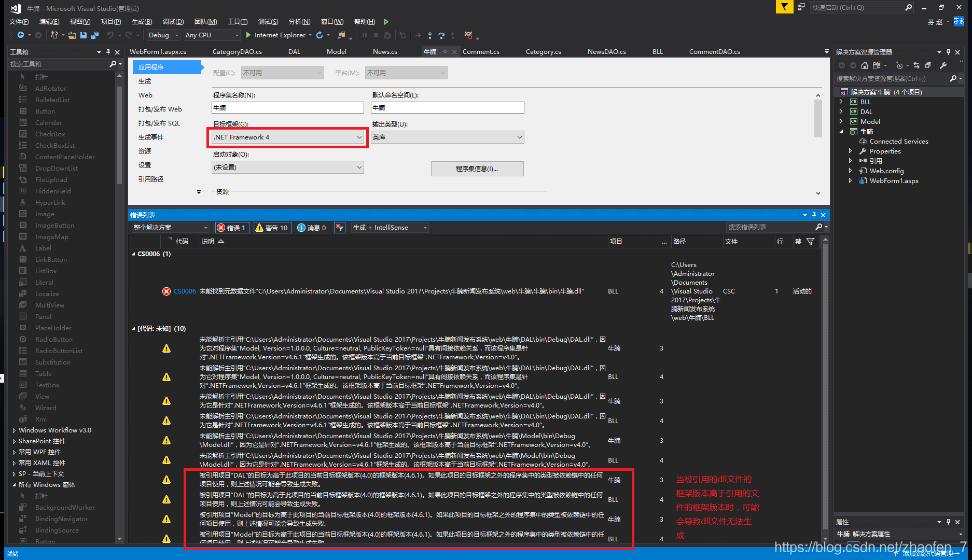Start debugging with Internet Explorer play button

click(248, 35)
